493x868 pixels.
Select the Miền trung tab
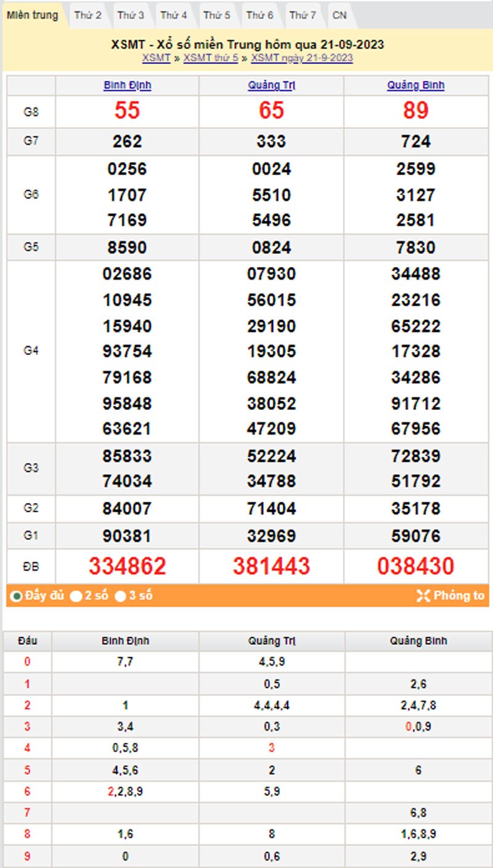pos(34,15)
